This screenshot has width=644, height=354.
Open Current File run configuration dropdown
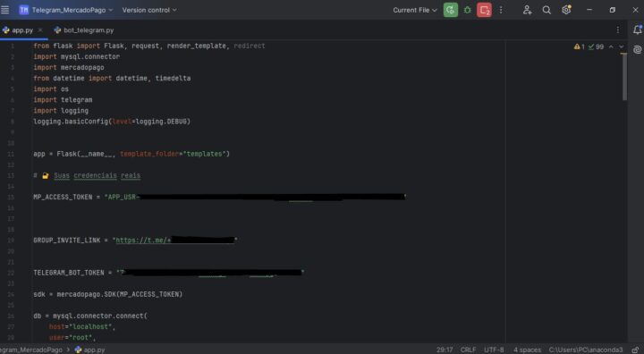tap(414, 10)
